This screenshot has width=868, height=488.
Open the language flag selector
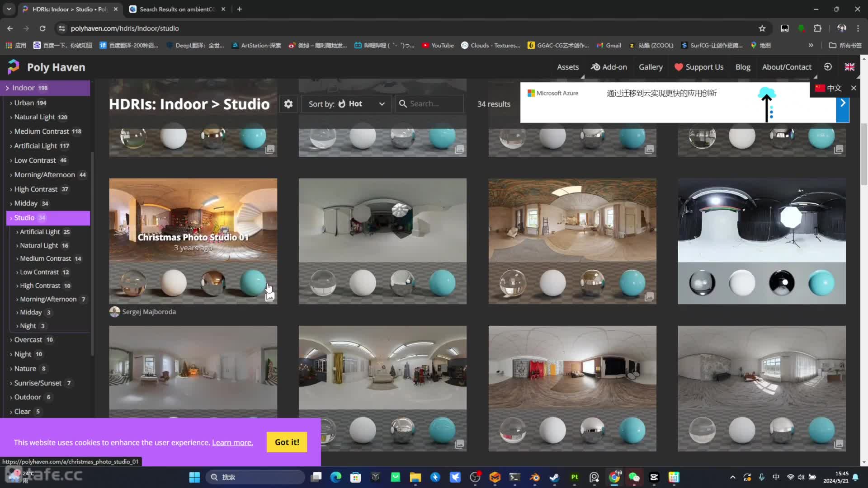click(x=849, y=67)
